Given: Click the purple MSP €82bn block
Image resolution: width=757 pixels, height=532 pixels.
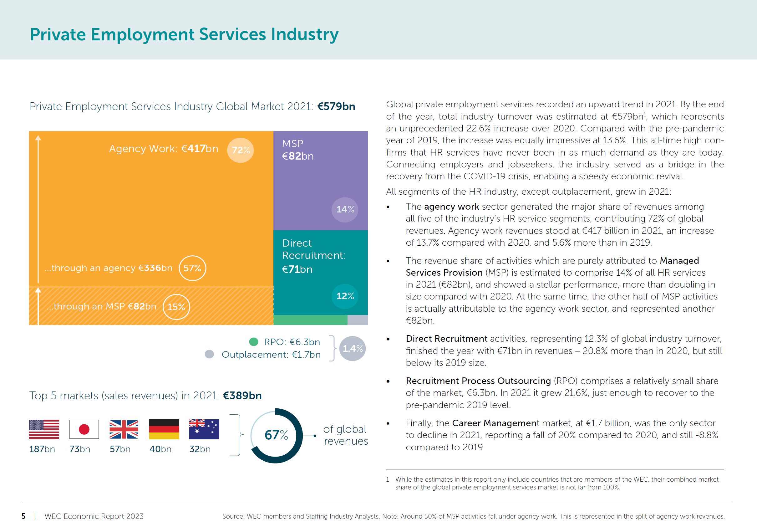Looking at the screenshot, I should click(x=320, y=182).
